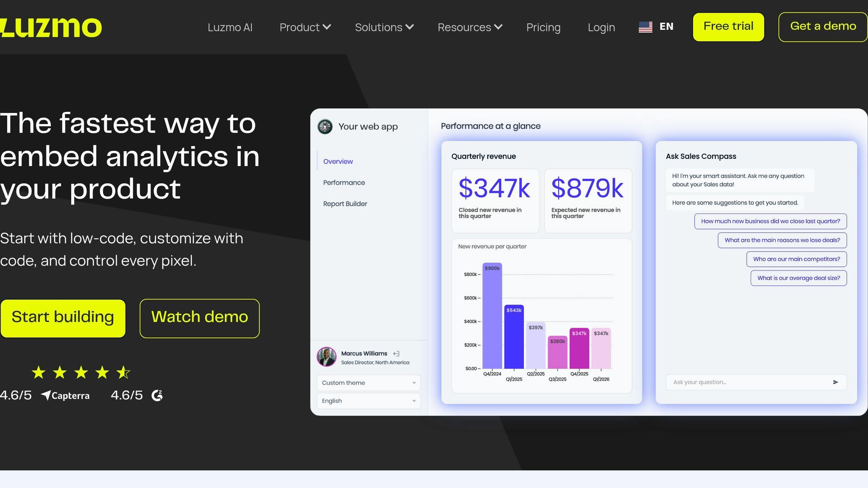Open the Resources dropdown
Screen dimensions: 868x488
[470, 28]
